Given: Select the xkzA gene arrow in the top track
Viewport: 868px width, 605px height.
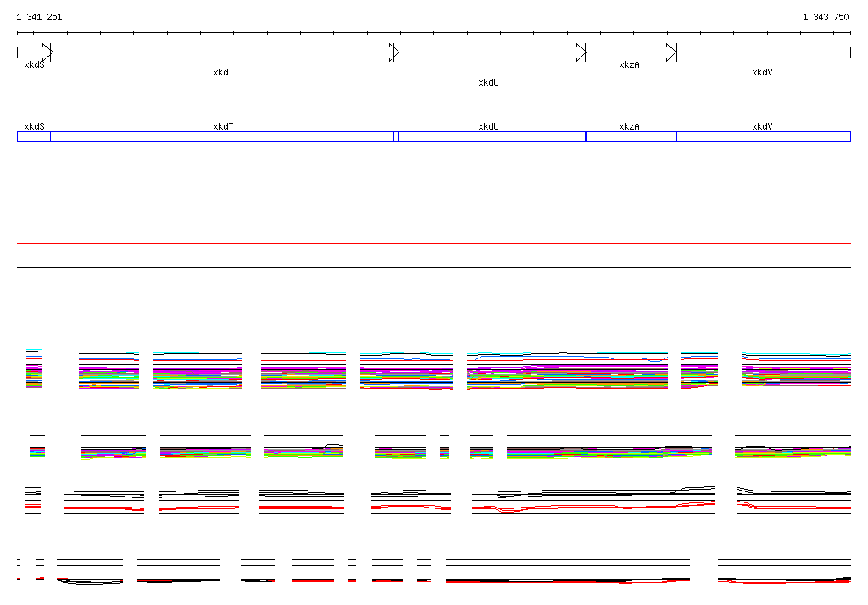Looking at the screenshot, I should [631, 53].
